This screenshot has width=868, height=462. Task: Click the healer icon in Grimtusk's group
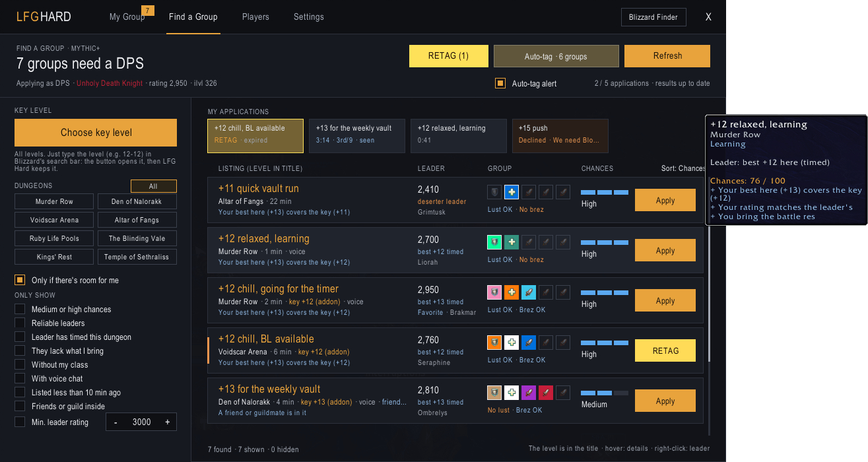click(x=512, y=192)
